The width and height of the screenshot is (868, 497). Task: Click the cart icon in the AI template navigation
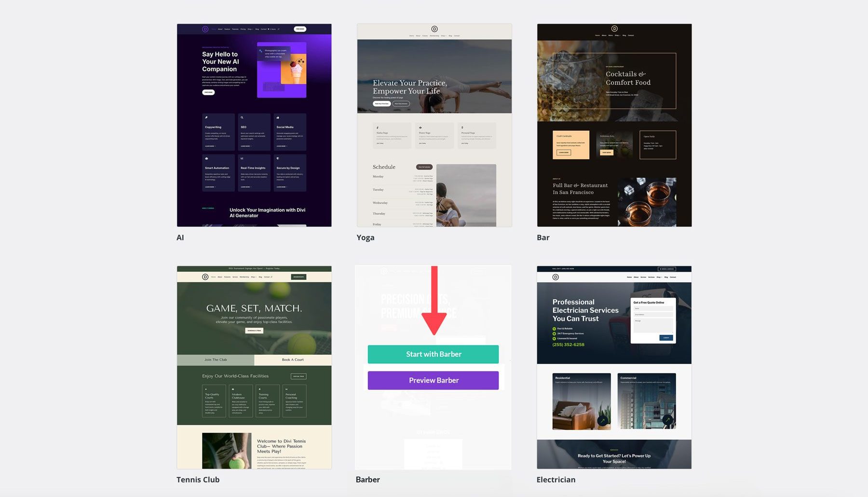click(x=268, y=29)
